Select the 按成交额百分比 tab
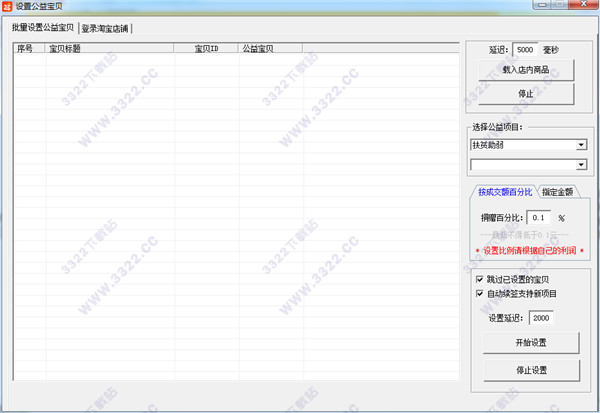600x413 pixels. point(505,192)
